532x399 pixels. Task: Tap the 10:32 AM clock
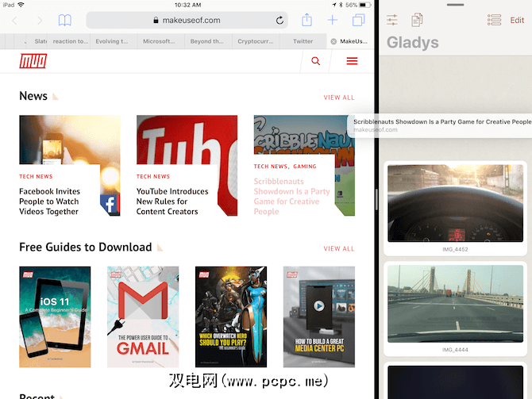tap(187, 5)
